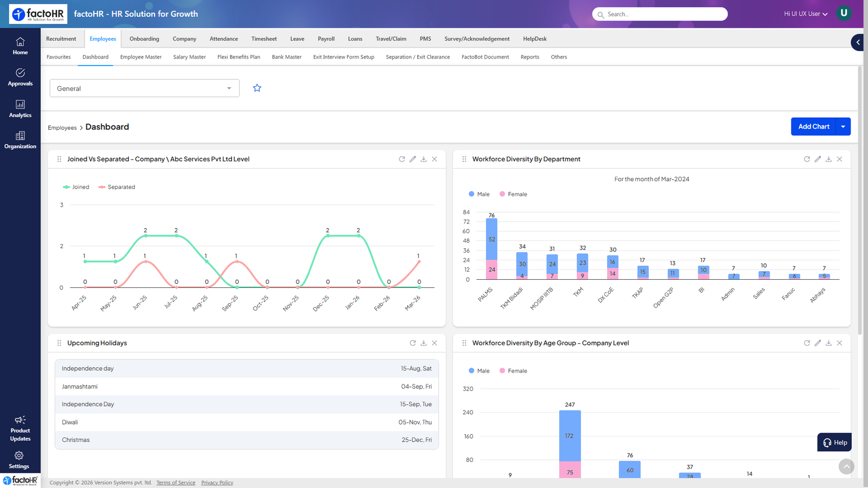Click the Add Chart button
Image resolution: width=868 pixels, height=488 pixels.
[814, 126]
